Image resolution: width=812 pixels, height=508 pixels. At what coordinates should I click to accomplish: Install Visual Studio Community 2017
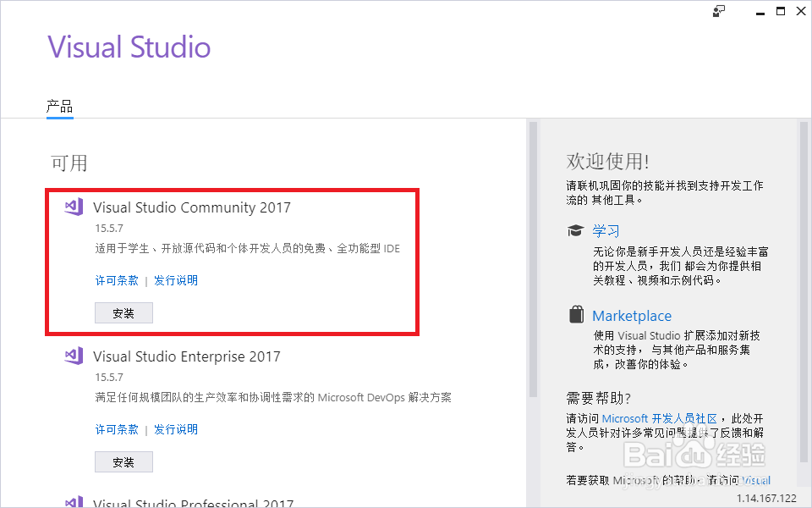[x=123, y=313]
